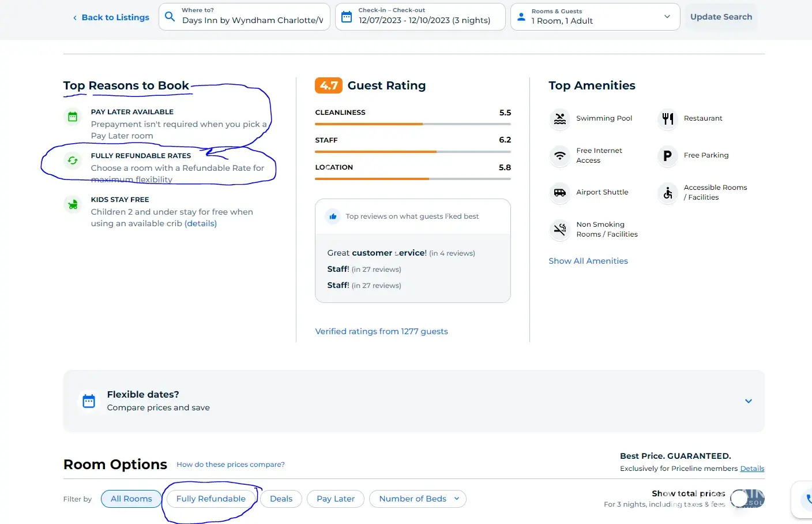Select the Pay Later filter
The width and height of the screenshot is (812, 524).
(335, 499)
